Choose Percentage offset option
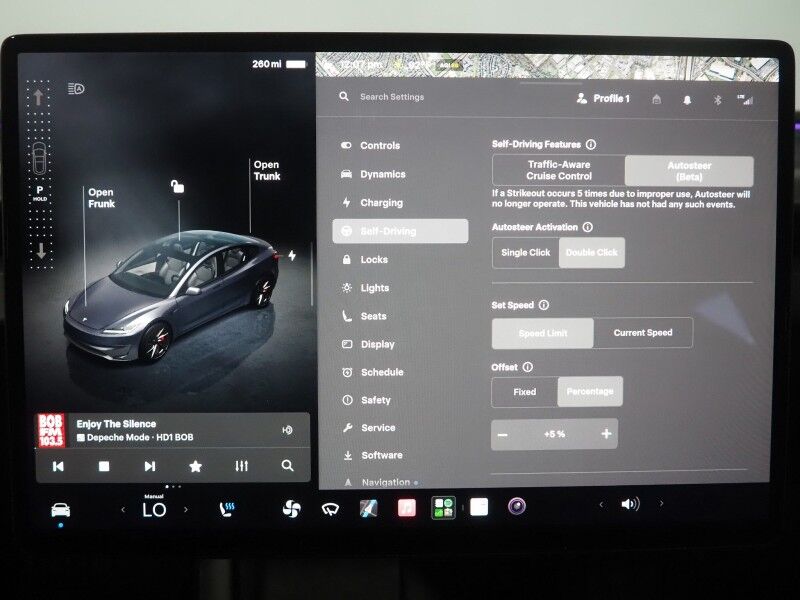The height and width of the screenshot is (600, 800). [590, 391]
